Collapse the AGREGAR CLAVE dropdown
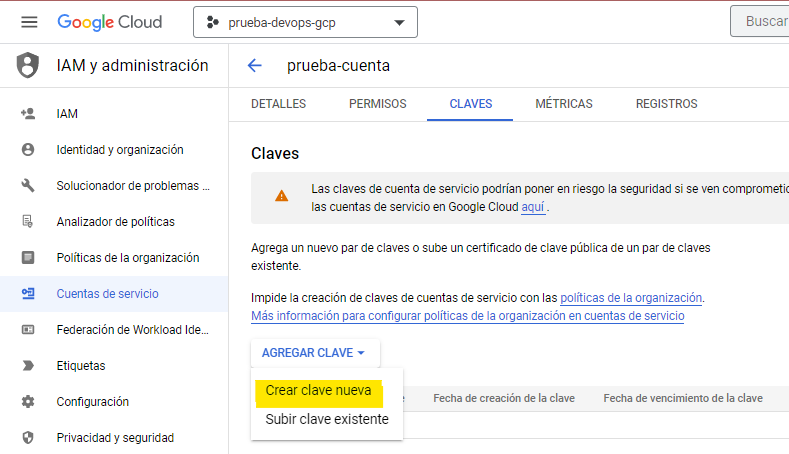789x454 pixels. tap(313, 353)
